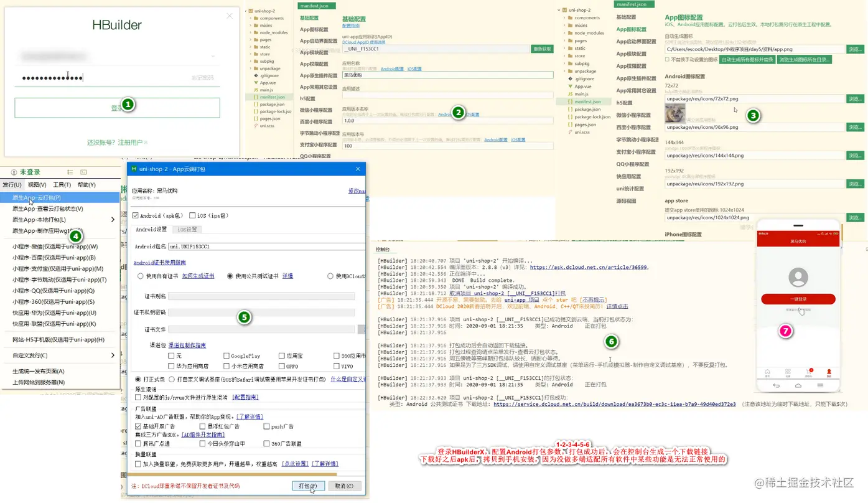
Task: Check 不替换手动设置的图标 in App图标配置
Action: coord(667,60)
